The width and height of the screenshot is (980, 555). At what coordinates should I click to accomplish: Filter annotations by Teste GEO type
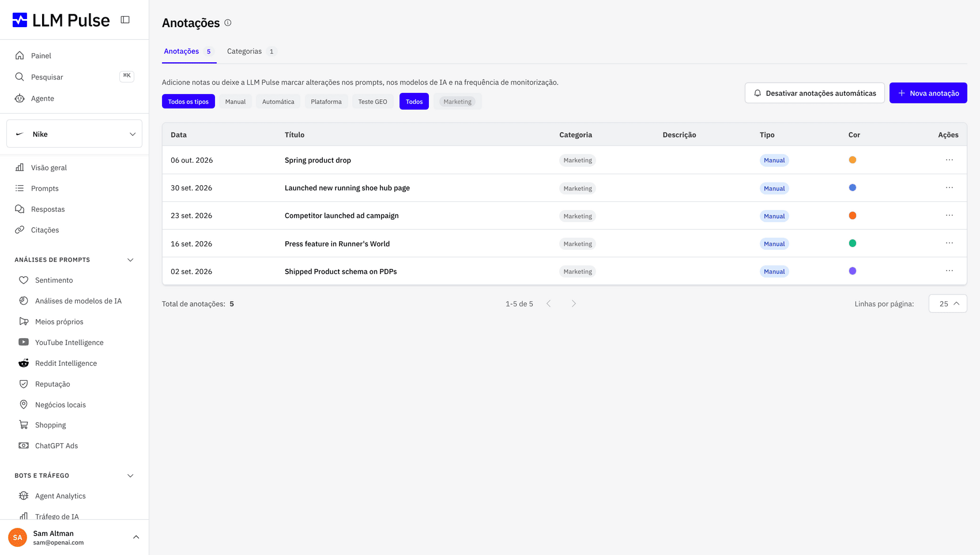click(x=373, y=102)
